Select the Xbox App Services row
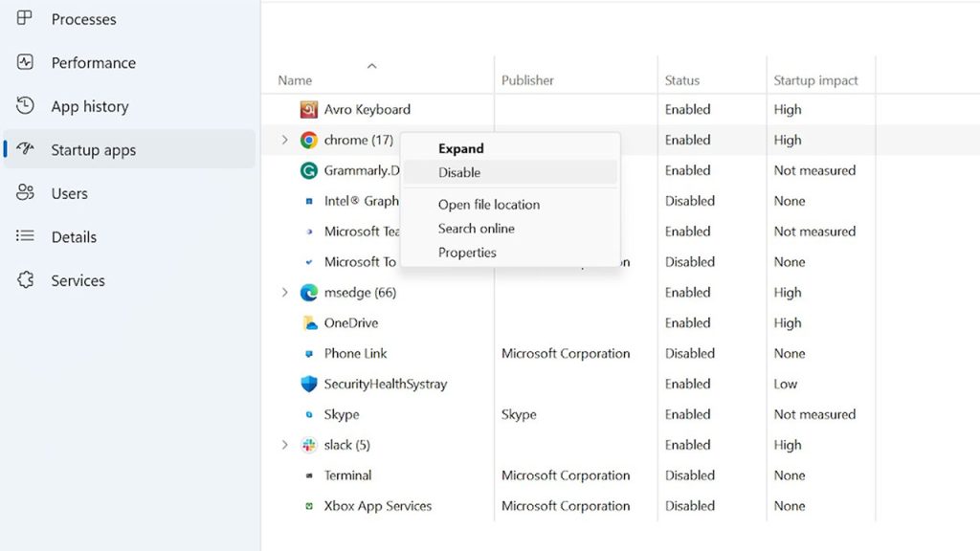Image resolution: width=980 pixels, height=551 pixels. click(620, 506)
